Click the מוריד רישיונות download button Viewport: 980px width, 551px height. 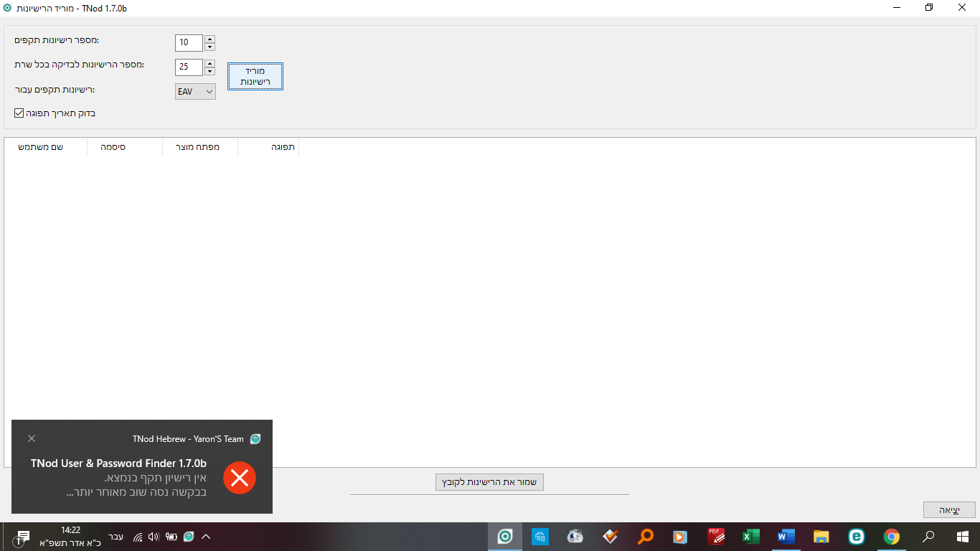click(x=255, y=76)
